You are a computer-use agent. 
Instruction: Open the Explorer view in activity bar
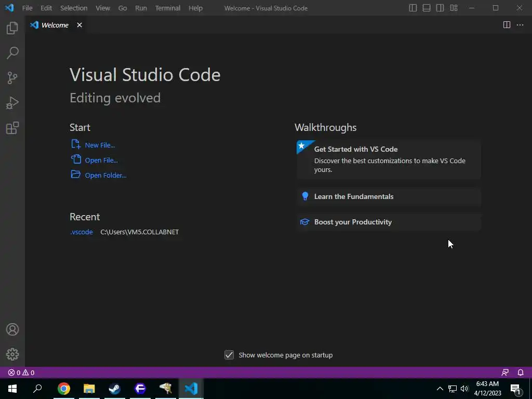[x=12, y=28]
